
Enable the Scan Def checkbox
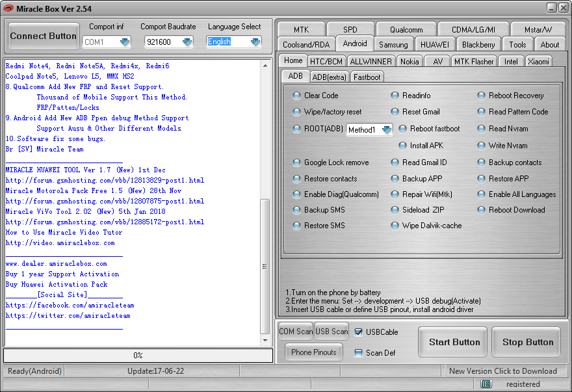(x=359, y=353)
